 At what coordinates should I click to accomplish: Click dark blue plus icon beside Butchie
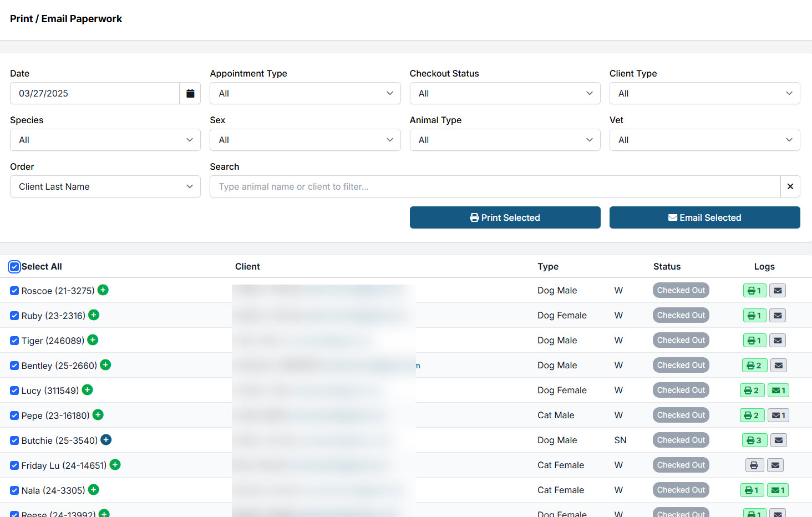click(106, 440)
